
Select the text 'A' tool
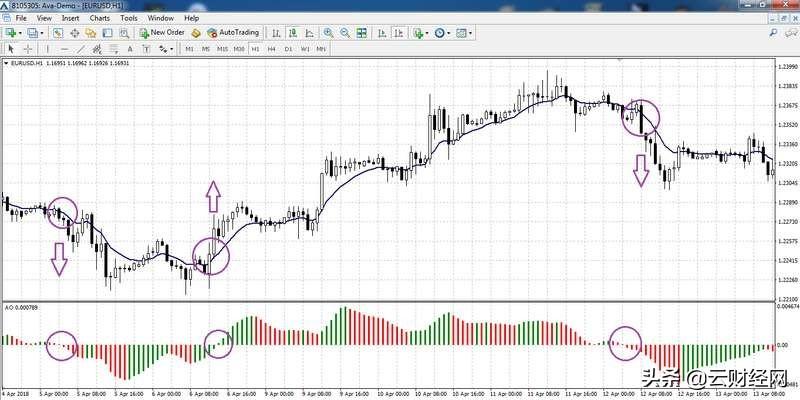(x=130, y=49)
